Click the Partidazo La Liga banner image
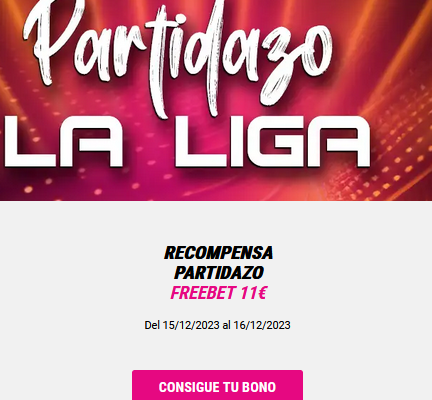Viewport: 432px width, 400px height. click(216, 100)
